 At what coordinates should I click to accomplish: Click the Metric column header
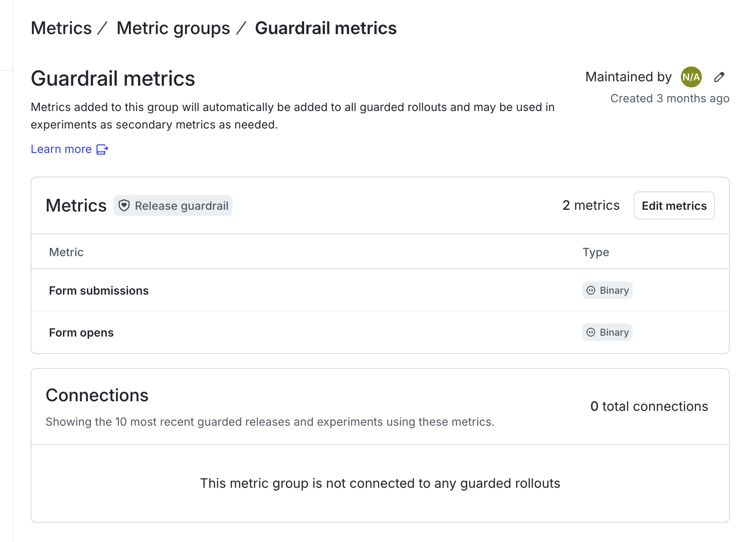(66, 252)
